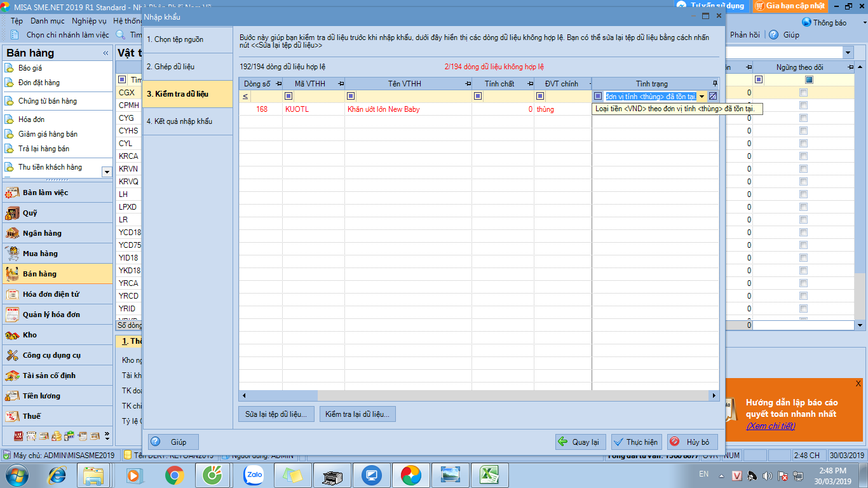Click the Thực hiện button
Screen dimensions: 868x488
click(x=636, y=442)
